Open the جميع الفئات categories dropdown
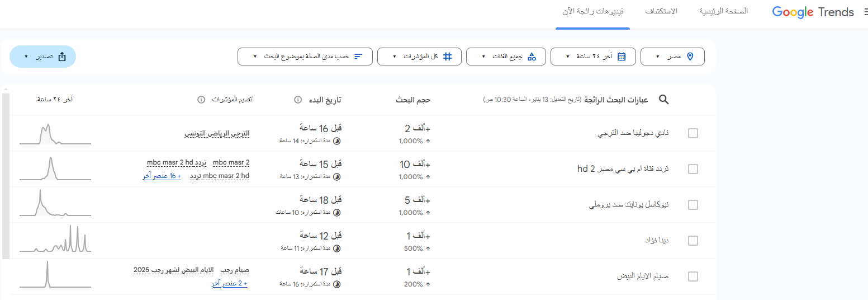 tap(506, 57)
